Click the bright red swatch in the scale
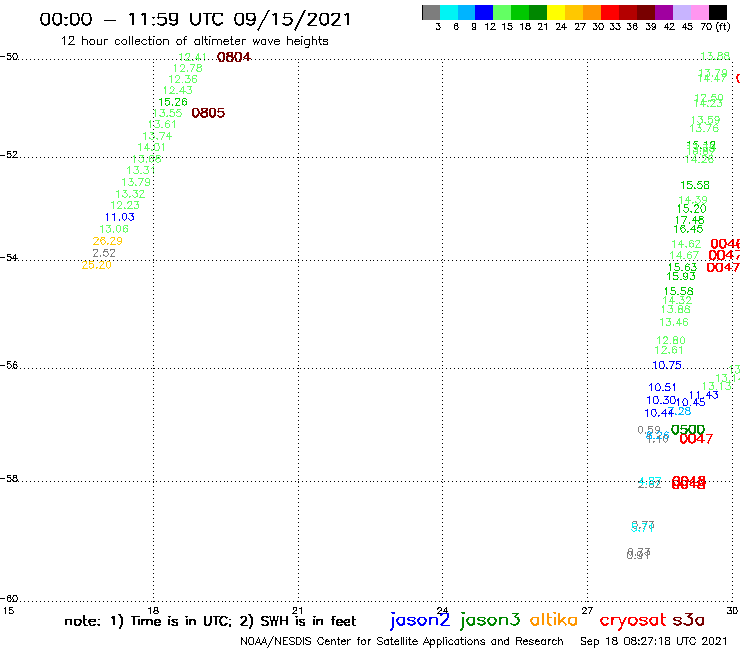The height and width of the screenshot is (650, 740). (x=610, y=12)
